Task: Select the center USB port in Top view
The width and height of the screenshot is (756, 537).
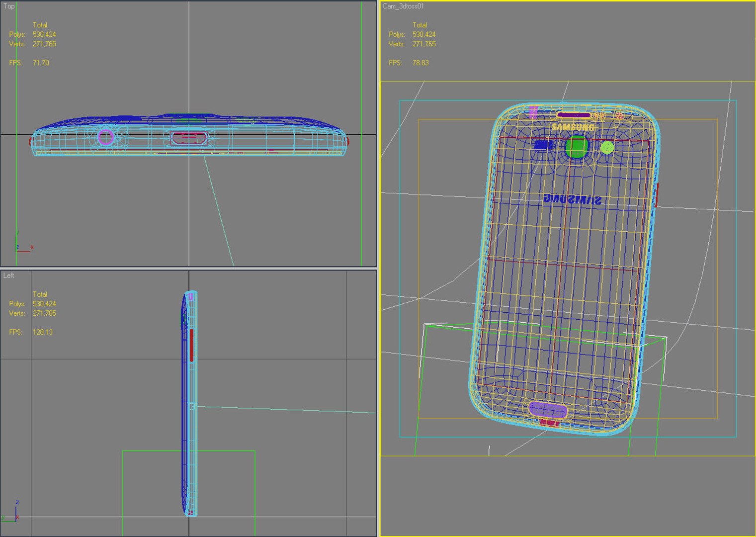Action: pyautogui.click(x=188, y=138)
